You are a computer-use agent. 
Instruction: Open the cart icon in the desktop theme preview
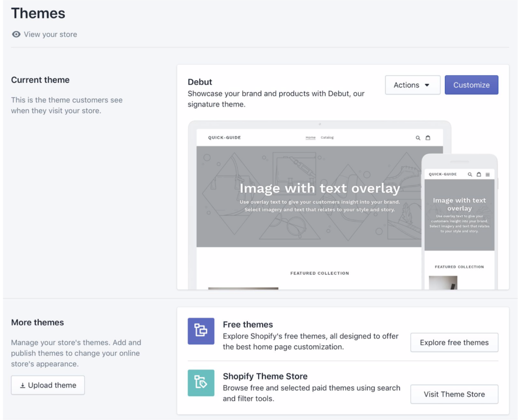coord(428,137)
